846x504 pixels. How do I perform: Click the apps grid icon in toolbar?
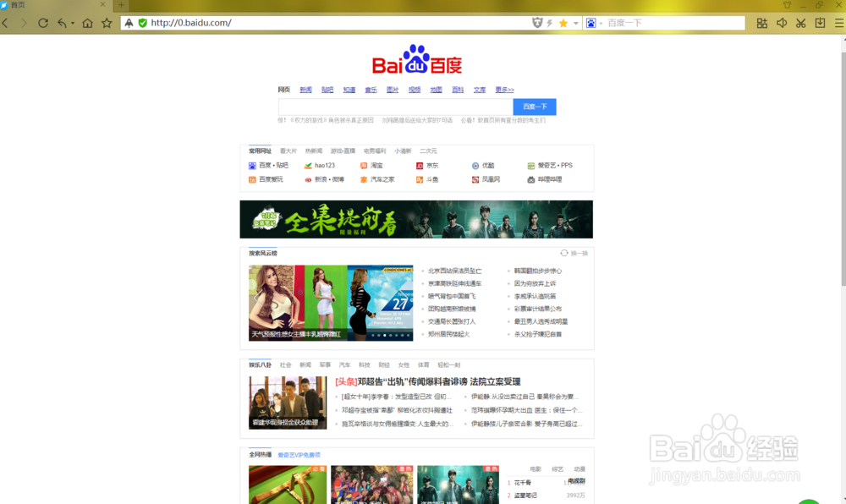click(762, 23)
